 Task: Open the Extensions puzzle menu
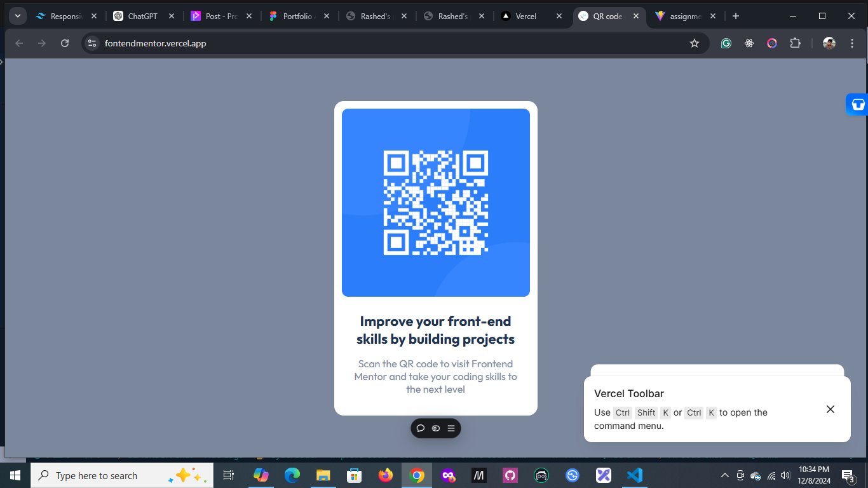(795, 43)
